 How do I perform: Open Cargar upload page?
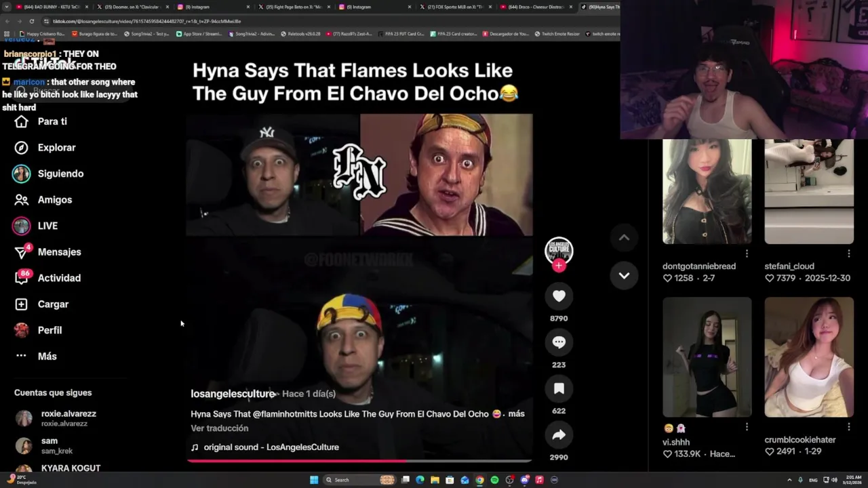point(41,304)
